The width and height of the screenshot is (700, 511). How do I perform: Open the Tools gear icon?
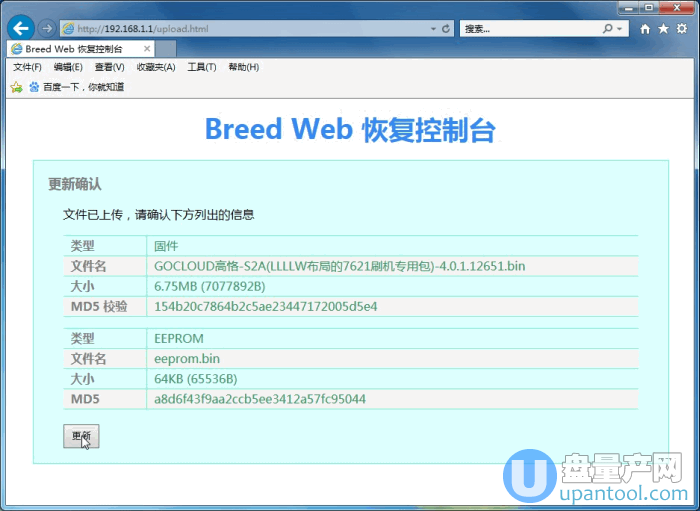click(x=681, y=29)
